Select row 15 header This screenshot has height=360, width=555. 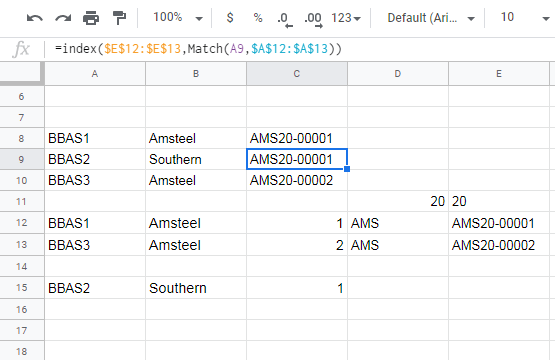pos(22,288)
